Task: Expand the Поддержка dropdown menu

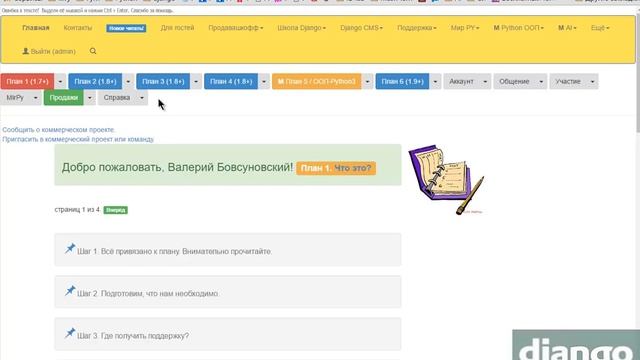Action: click(417, 28)
